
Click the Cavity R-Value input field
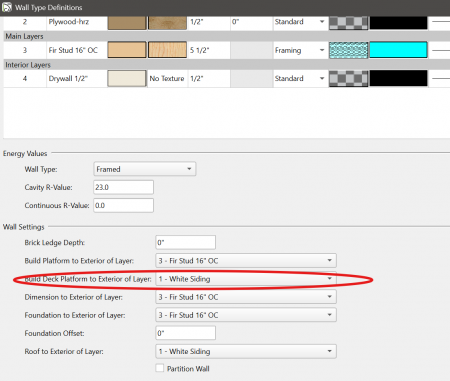coord(123,187)
